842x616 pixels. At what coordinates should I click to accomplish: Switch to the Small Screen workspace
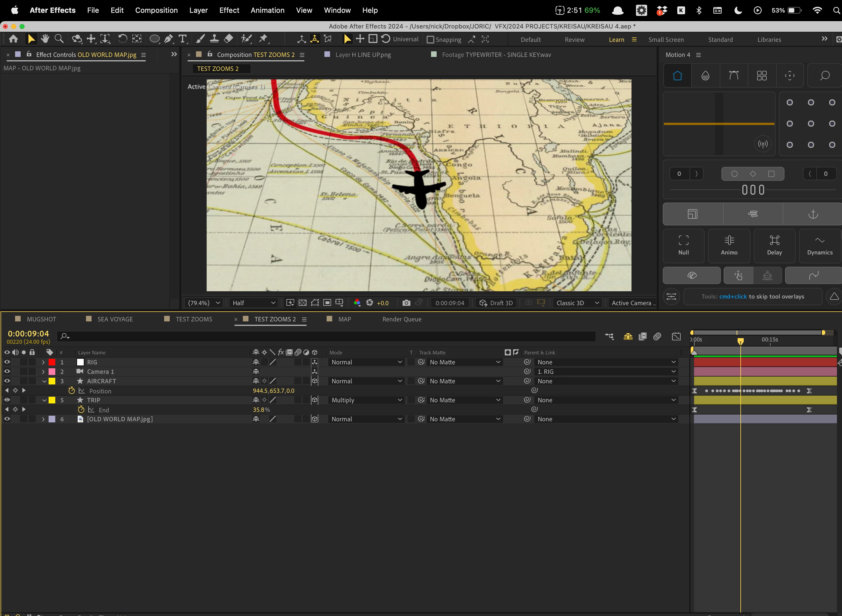tap(666, 40)
